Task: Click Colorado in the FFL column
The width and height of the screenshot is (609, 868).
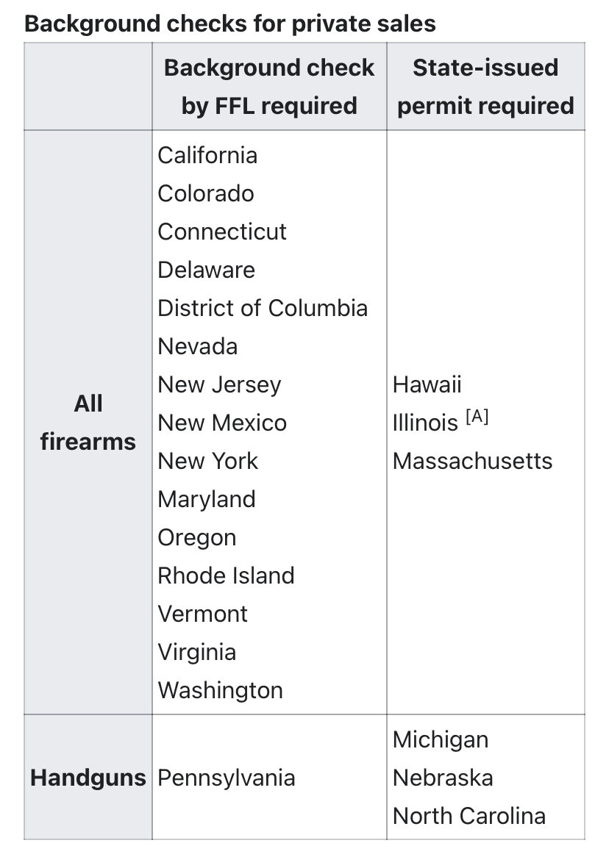Action: [x=206, y=193]
